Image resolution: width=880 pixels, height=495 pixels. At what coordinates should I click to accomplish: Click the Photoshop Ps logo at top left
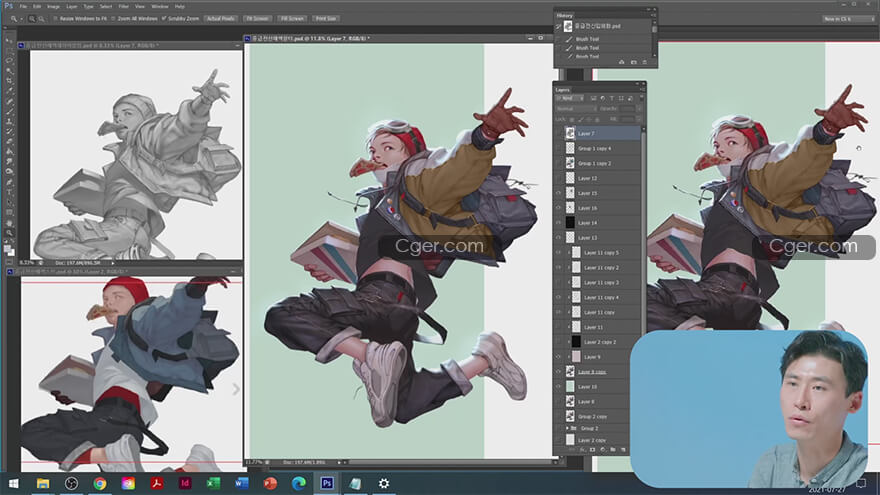pyautogui.click(x=8, y=6)
